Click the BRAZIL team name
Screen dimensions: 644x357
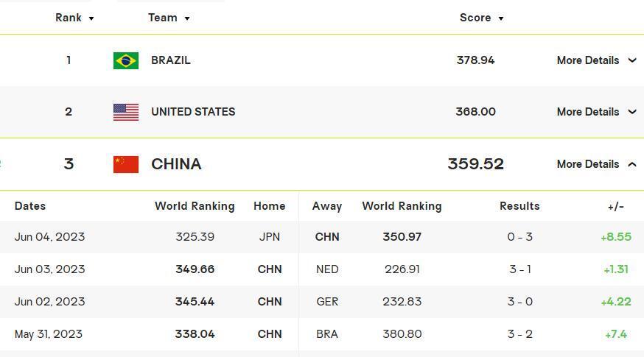171,60
